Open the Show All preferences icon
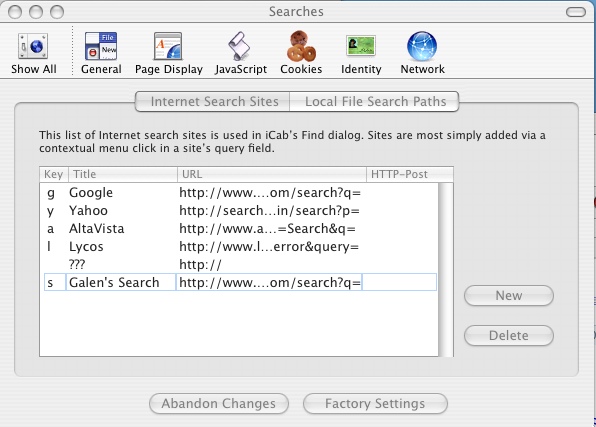Screen dimensions: 596x427 click(33, 46)
